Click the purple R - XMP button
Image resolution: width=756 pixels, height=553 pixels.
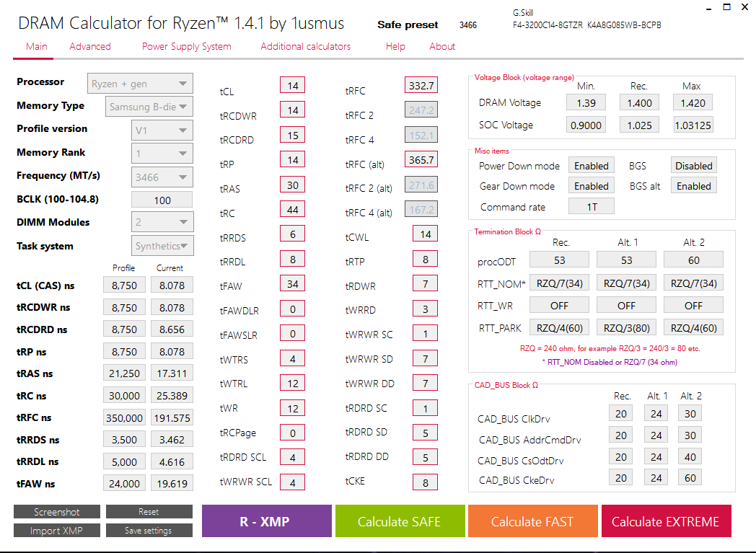[x=267, y=521]
